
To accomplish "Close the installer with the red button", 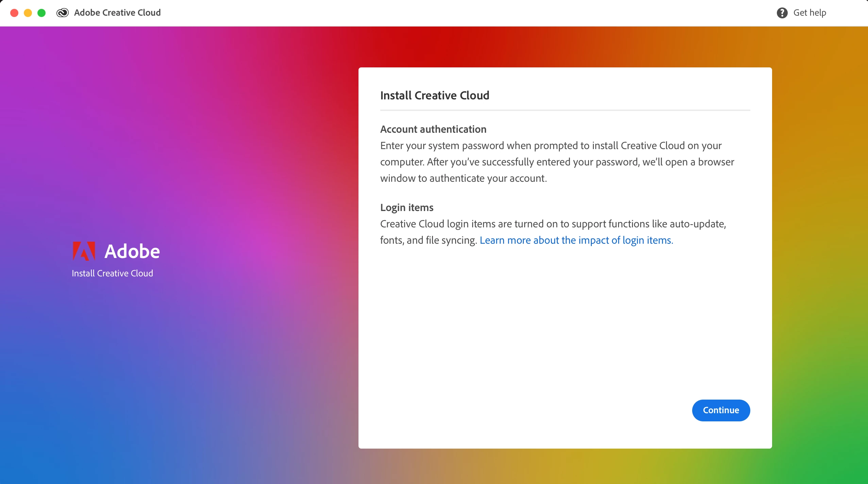I will 14,13.
